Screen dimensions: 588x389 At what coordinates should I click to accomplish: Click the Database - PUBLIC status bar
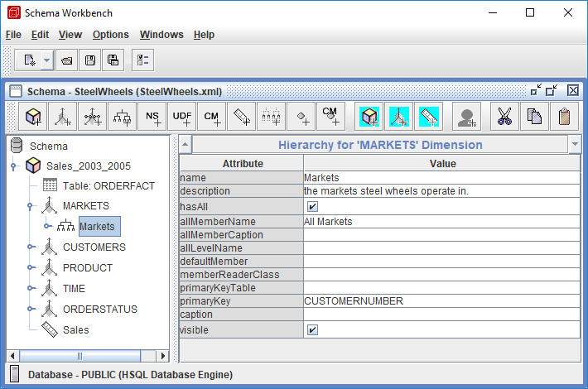coord(294,374)
